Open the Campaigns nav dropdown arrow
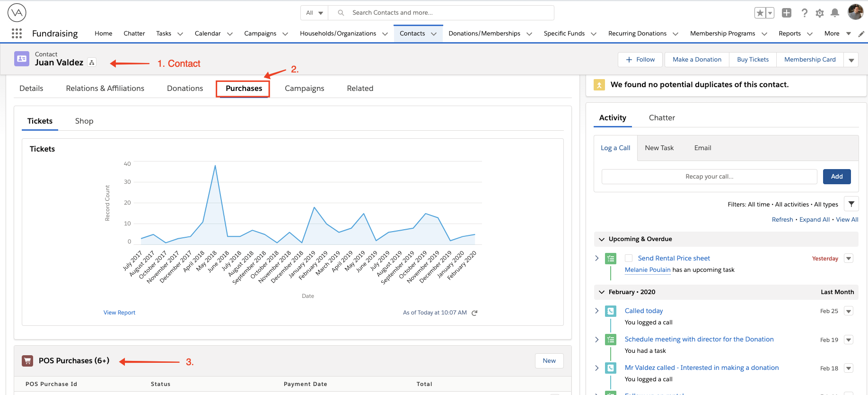Viewport: 868px width, 395px height. [285, 34]
